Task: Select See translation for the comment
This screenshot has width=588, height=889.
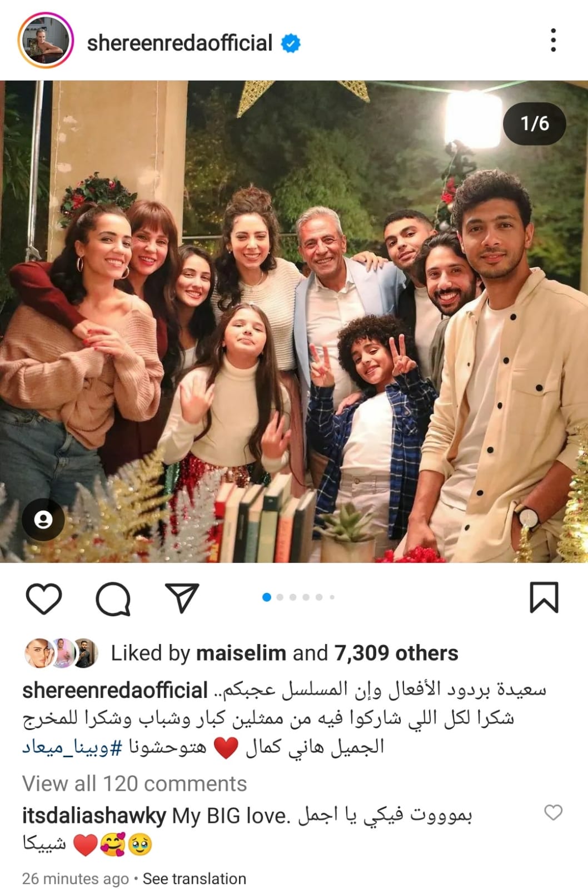Action: (x=195, y=878)
